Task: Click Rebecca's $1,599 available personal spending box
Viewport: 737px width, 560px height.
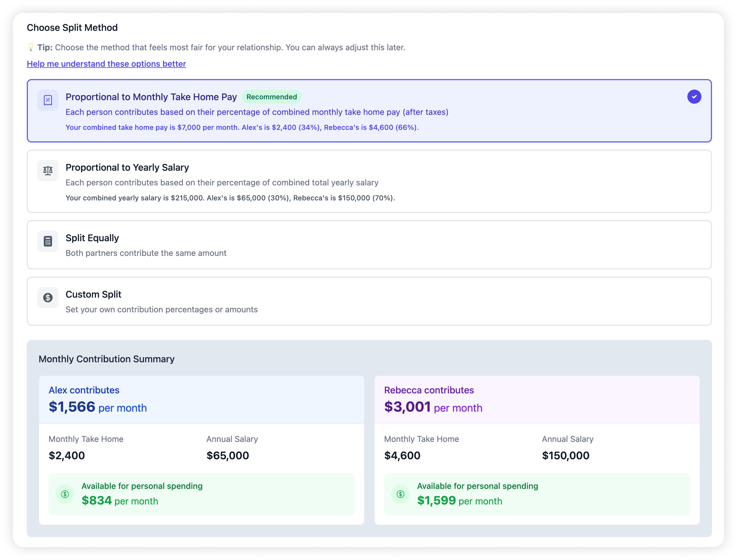Action: tap(537, 494)
